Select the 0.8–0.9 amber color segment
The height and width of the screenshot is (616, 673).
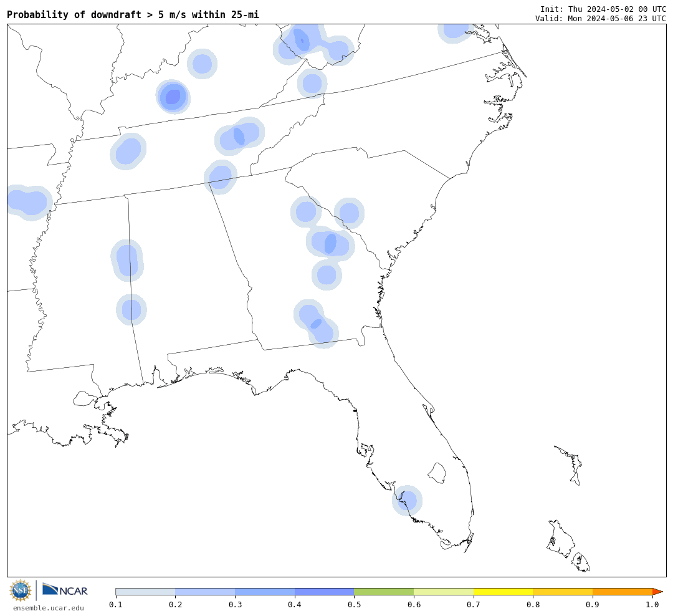[x=563, y=592]
